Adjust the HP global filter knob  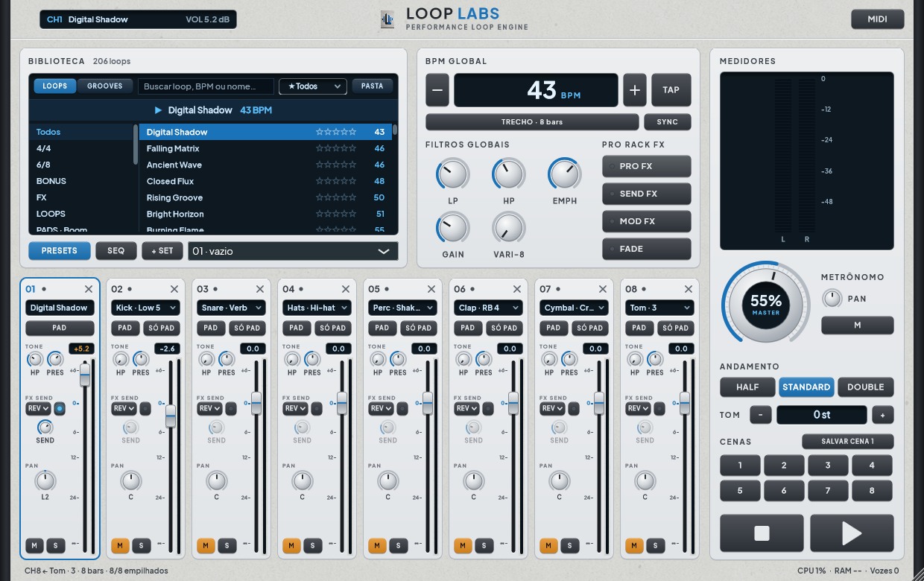(x=508, y=175)
